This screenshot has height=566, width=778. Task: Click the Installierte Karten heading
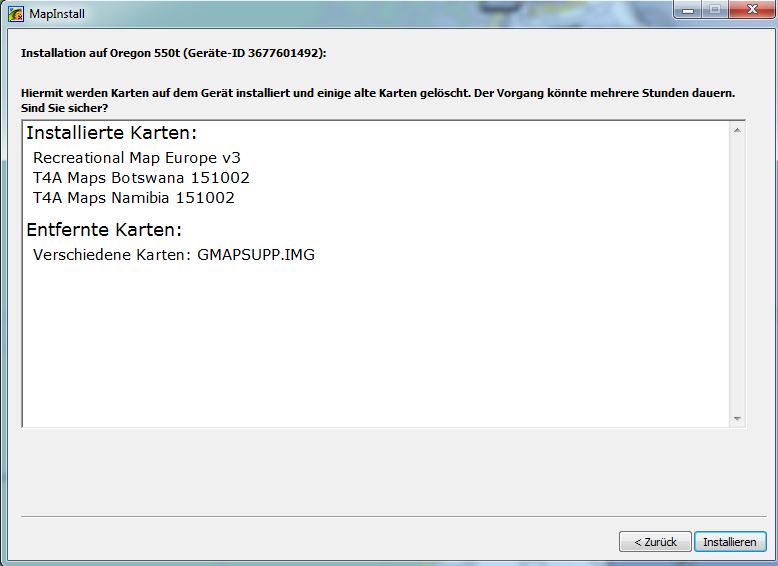pyautogui.click(x=112, y=134)
